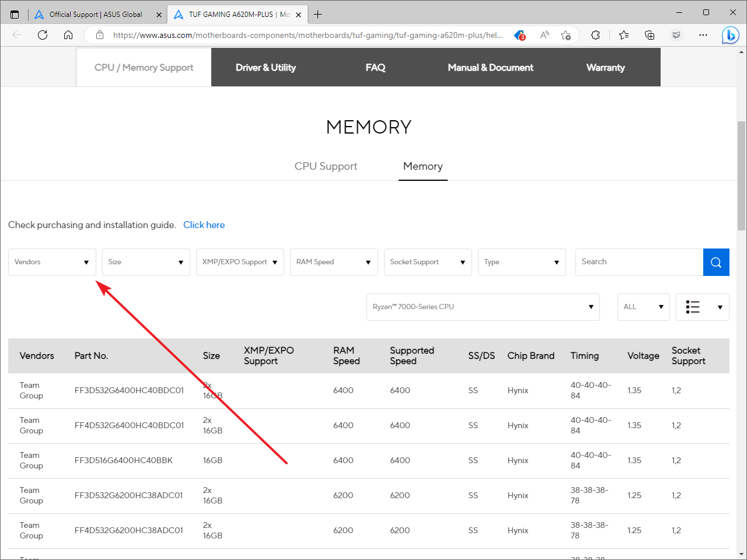
Task: Go to the browser home page
Action: tap(68, 35)
